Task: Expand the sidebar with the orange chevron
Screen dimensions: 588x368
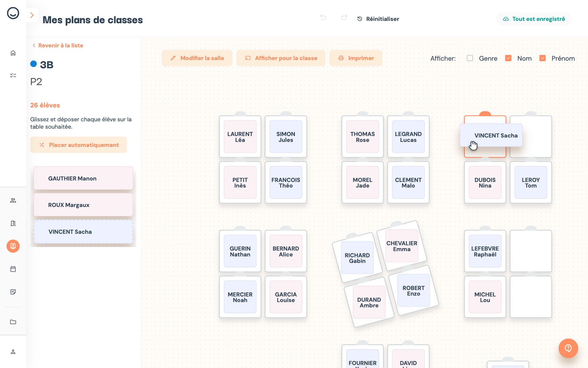Action: tap(32, 15)
